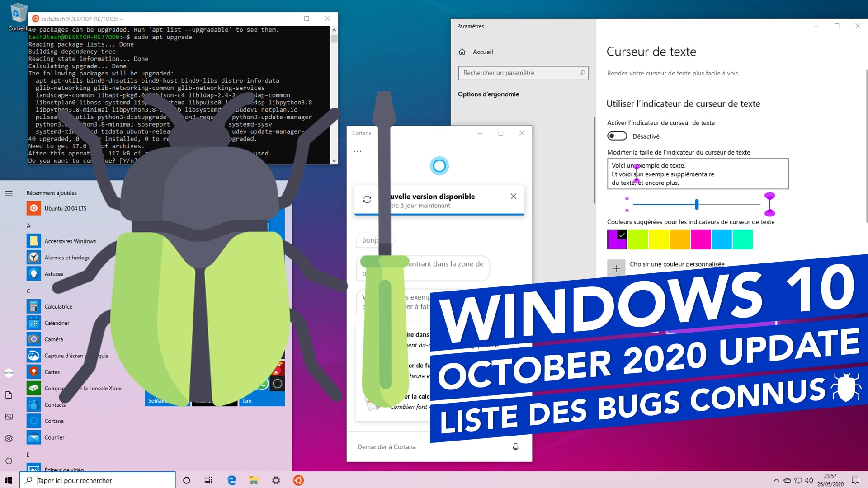Viewport: 868px width, 488px height.
Task: Select the yellow colour swatch
Action: [659, 239]
